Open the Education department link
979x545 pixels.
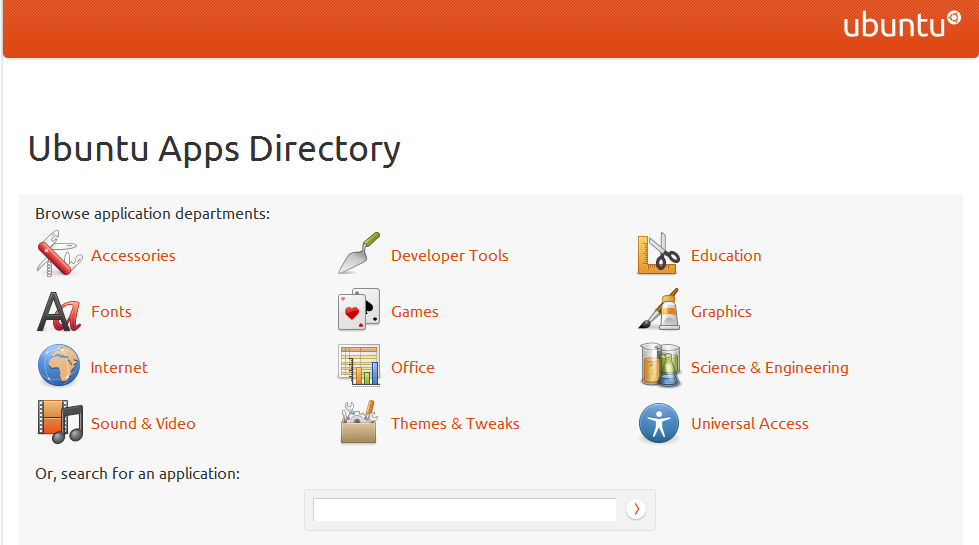coord(726,256)
